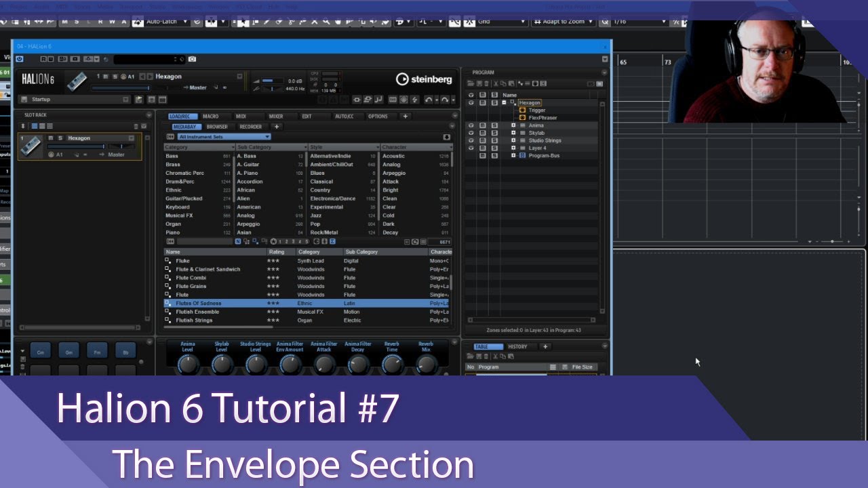Adjust Hexagon slot level slider in Slot Rack
Viewport: 868px width, 488px height.
tap(77, 146)
